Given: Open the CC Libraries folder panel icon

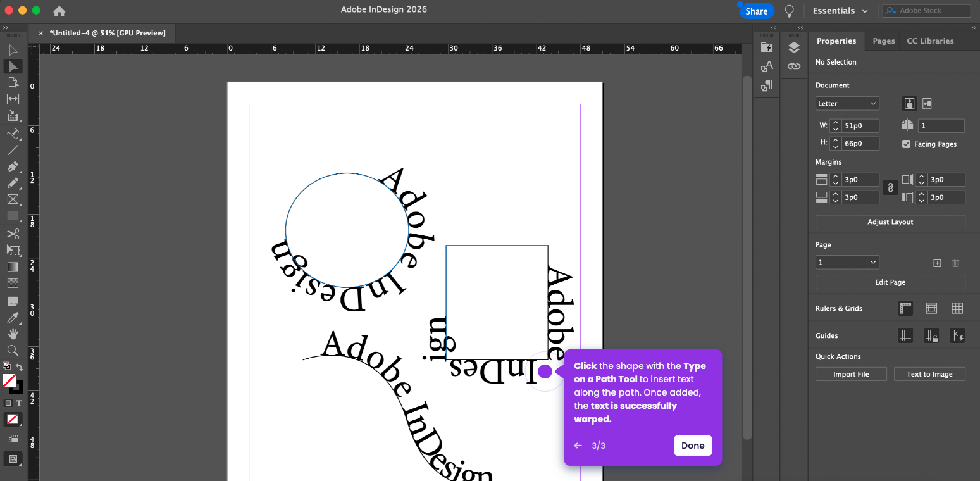Looking at the screenshot, I should (x=767, y=47).
